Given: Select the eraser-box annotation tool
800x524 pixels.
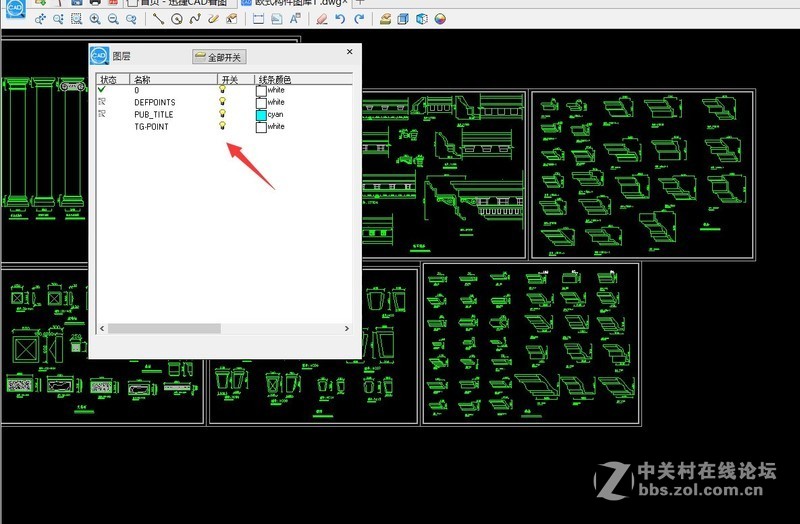Looking at the screenshot, I should click(x=232, y=19).
